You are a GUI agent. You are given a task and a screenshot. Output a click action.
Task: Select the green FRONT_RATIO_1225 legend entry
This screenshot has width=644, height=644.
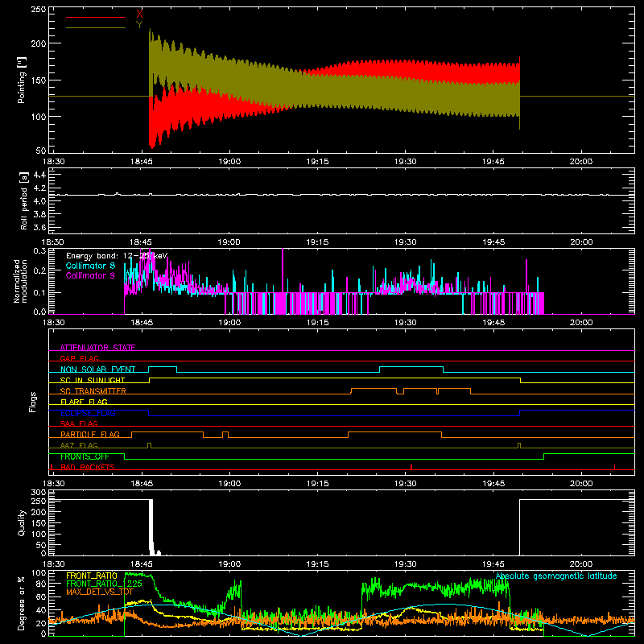(105, 584)
